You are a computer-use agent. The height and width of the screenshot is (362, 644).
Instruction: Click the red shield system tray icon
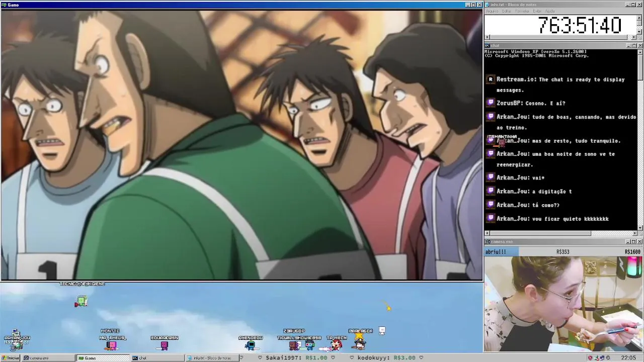590,358
